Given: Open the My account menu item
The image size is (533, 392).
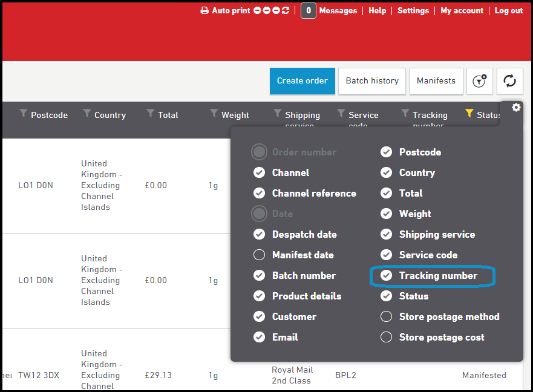Looking at the screenshot, I should click(462, 11).
